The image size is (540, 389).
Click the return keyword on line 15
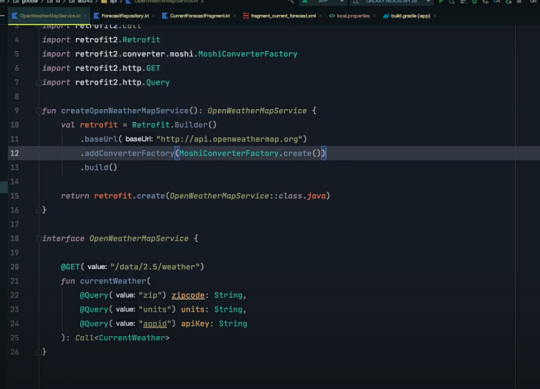(x=75, y=196)
